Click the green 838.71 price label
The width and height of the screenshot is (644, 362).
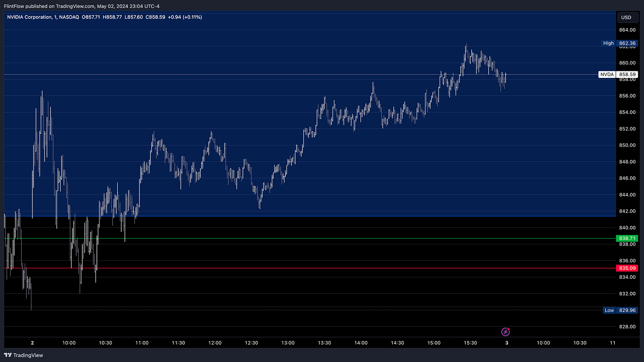627,238
